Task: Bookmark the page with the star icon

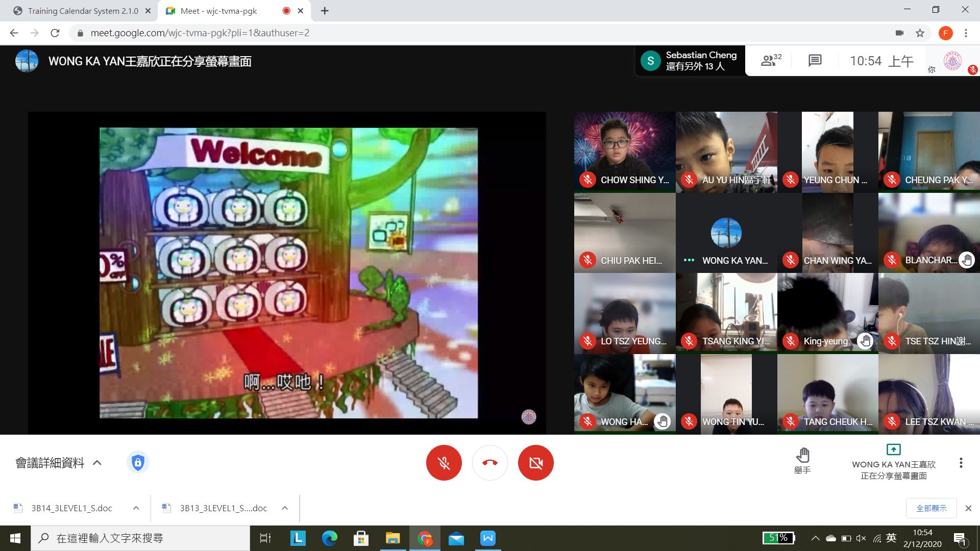Action: [x=920, y=33]
